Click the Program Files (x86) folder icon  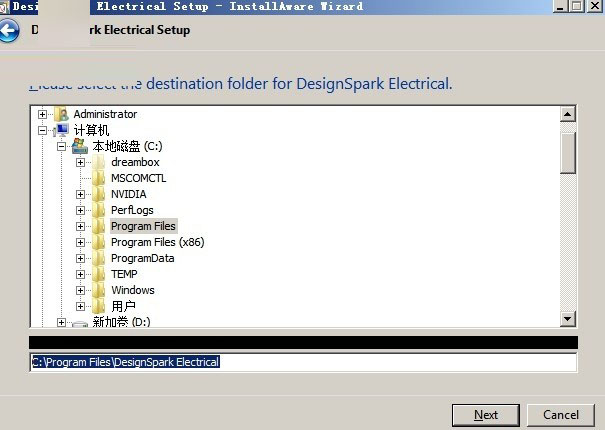click(x=98, y=242)
